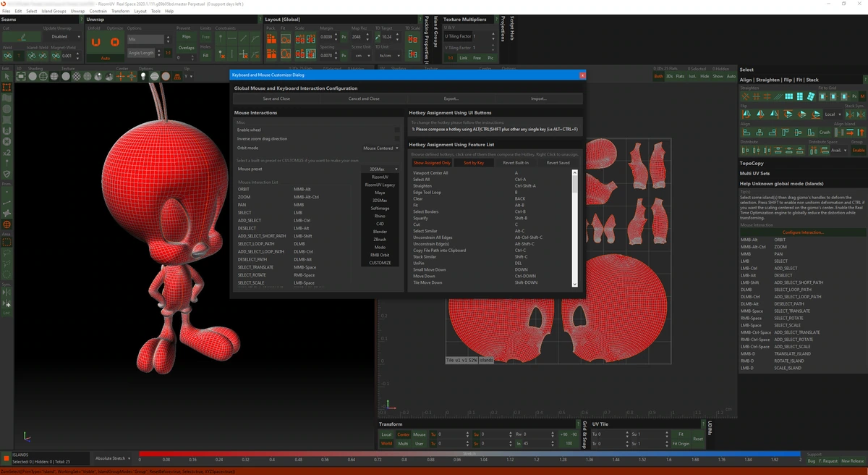The width and height of the screenshot is (868, 475).
Task: Click the Weld seams icon
Action: click(x=7, y=56)
